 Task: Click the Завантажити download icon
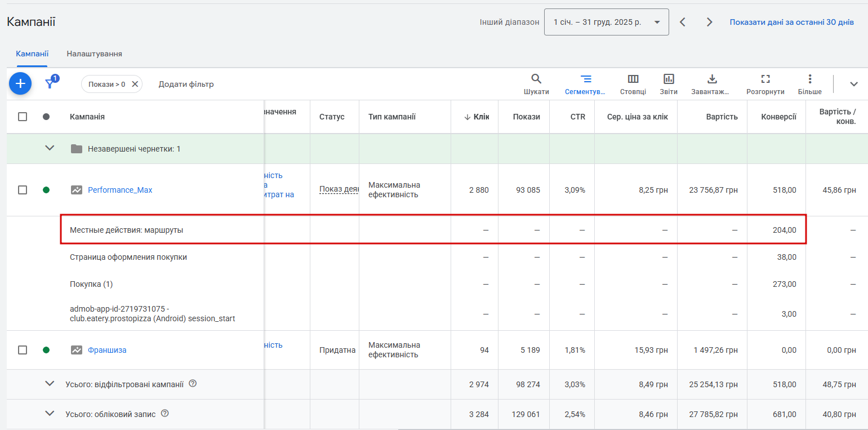click(711, 79)
